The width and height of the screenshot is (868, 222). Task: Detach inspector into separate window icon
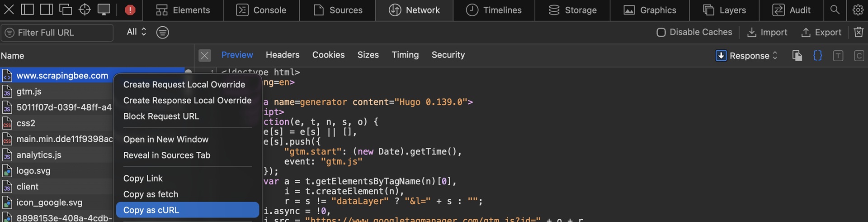(66, 10)
